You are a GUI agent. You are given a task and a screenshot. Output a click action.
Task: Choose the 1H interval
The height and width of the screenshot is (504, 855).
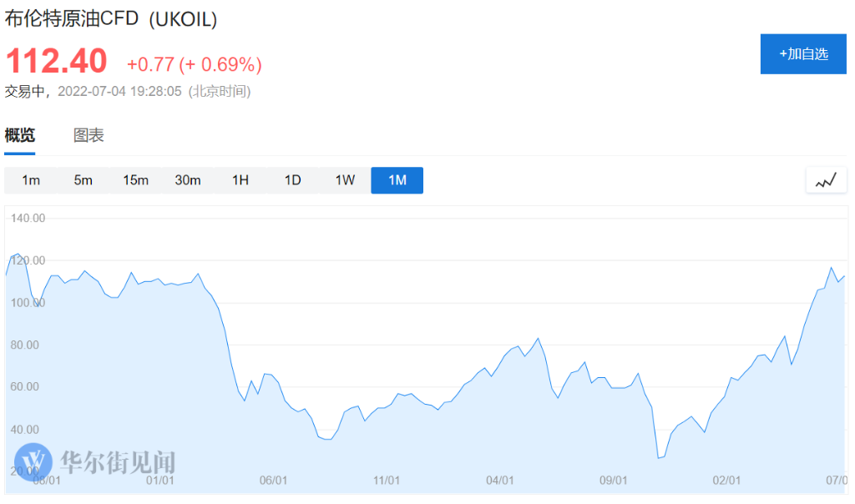tap(240, 180)
